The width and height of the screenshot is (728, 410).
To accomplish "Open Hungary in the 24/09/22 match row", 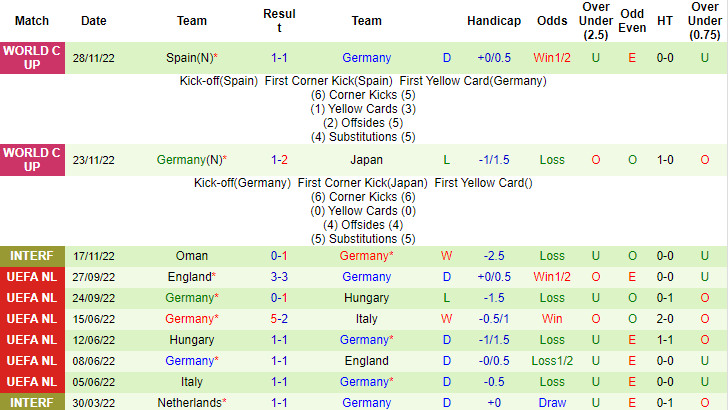I will tap(366, 298).
